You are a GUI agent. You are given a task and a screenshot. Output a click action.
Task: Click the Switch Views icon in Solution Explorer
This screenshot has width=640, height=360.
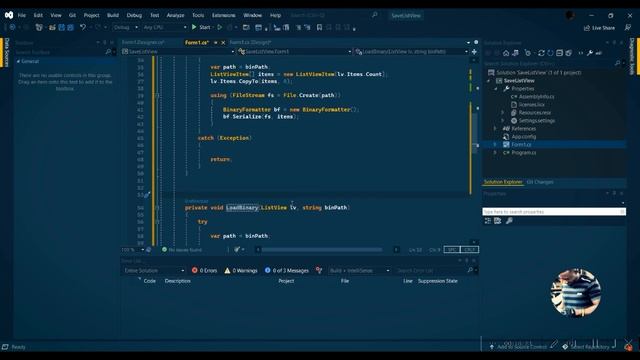[516, 53]
